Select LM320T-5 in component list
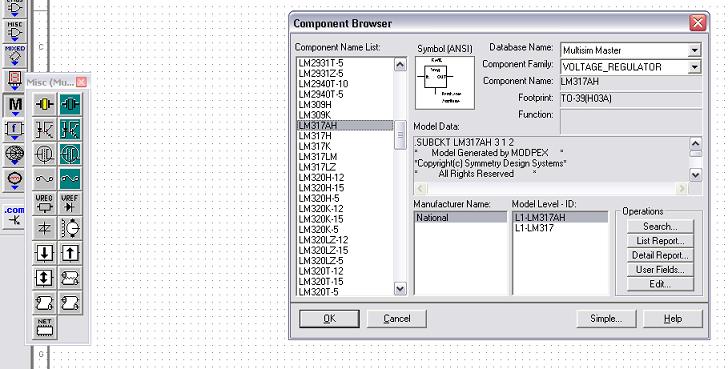The image size is (728, 369). coord(318,292)
